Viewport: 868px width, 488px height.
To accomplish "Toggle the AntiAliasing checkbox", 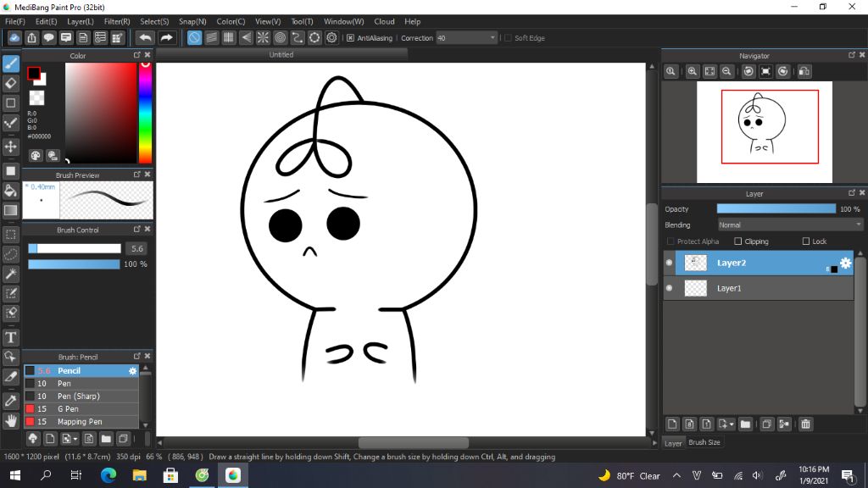I will 350,37.
